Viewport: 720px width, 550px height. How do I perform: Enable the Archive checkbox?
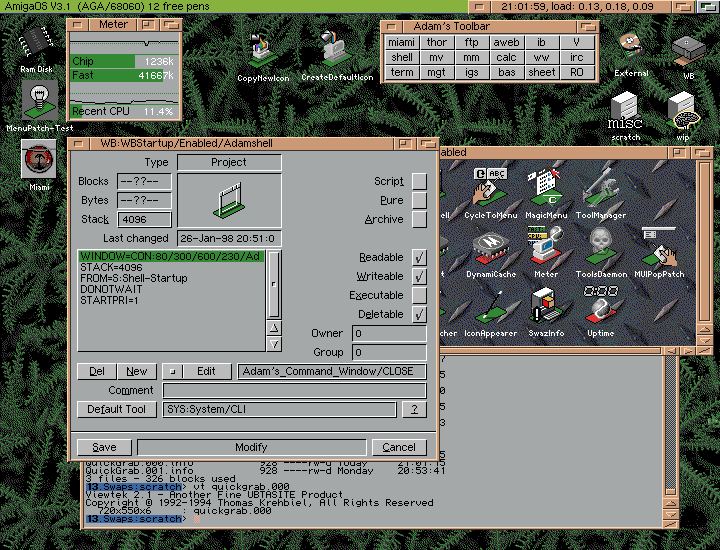point(419,219)
